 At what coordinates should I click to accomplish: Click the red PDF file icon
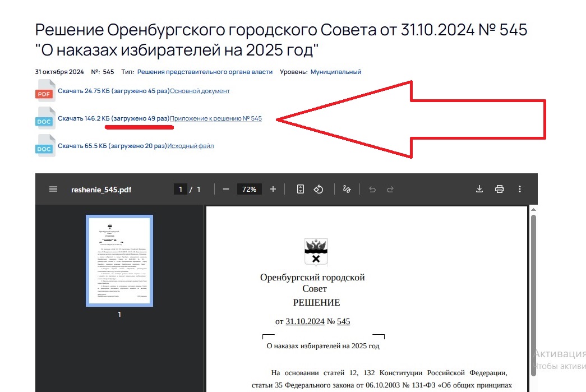45,91
